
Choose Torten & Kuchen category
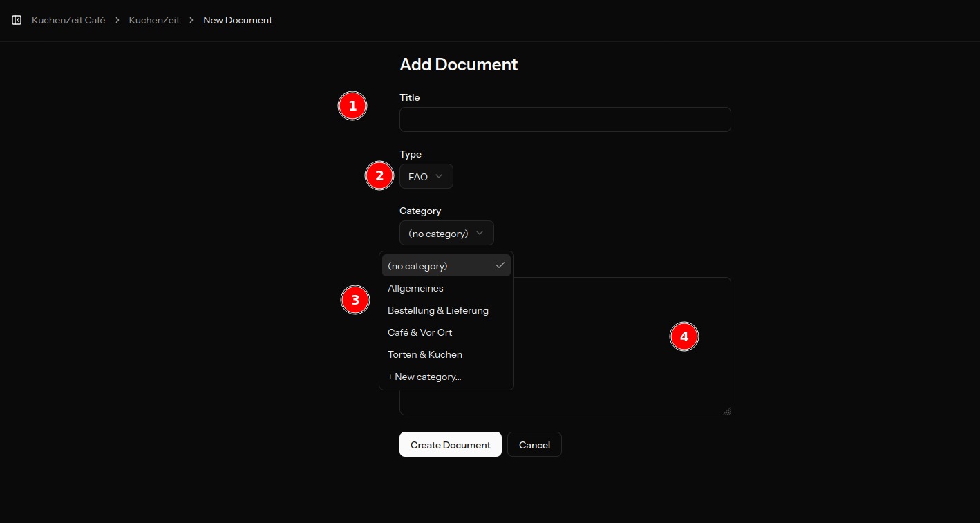(x=446, y=354)
